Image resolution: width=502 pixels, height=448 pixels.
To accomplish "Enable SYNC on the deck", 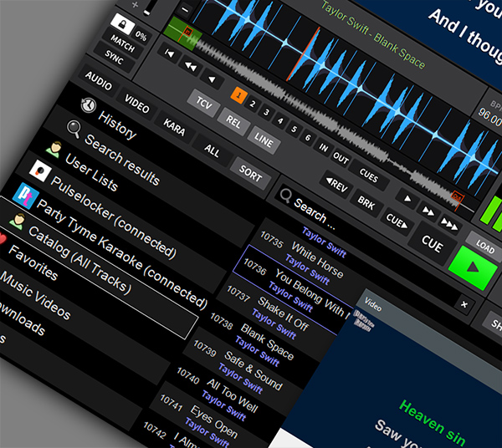I will coord(114,57).
